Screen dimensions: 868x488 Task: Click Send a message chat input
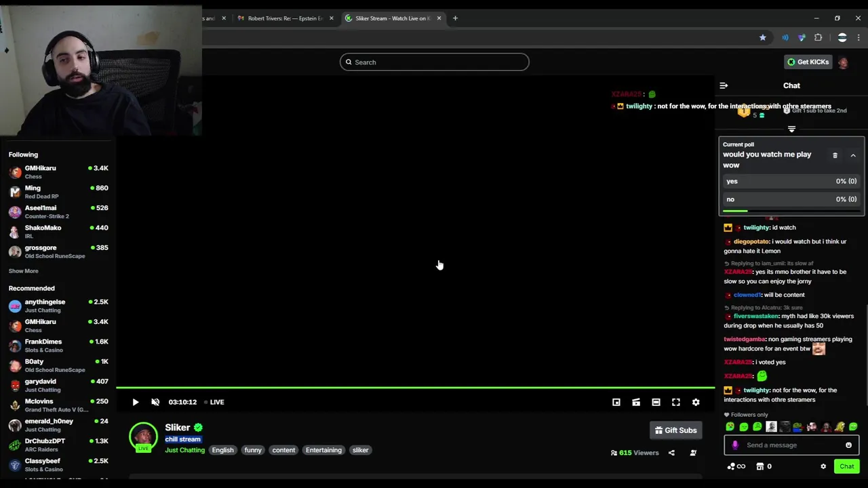pos(792,445)
